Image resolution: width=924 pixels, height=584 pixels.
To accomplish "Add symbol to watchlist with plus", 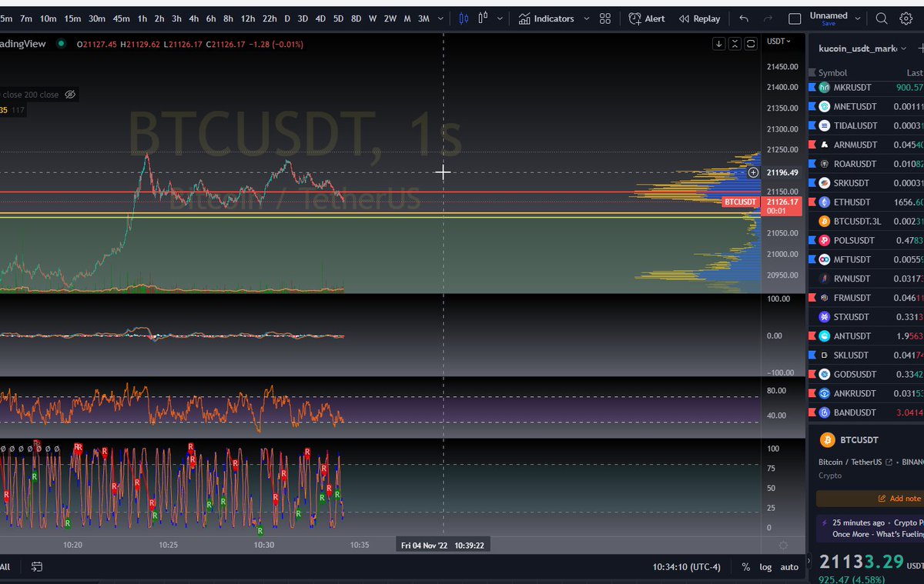I will tap(921, 48).
